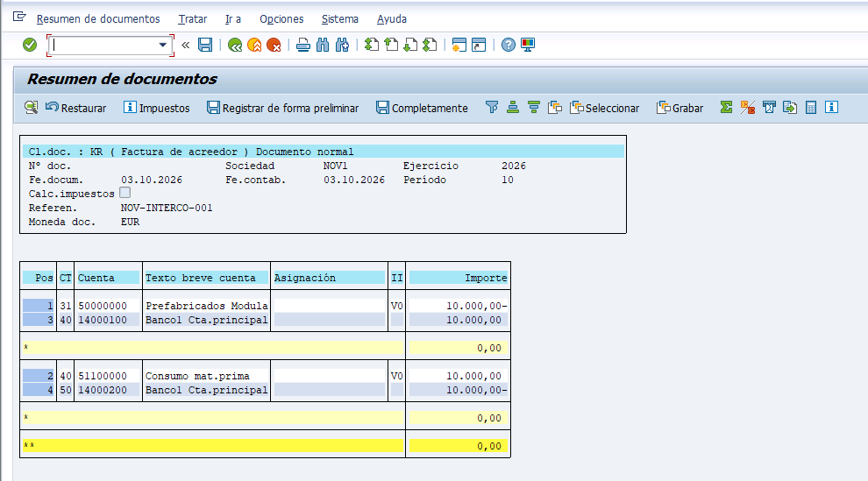Click the Restaurar button
This screenshot has width=868, height=481.
[x=75, y=108]
